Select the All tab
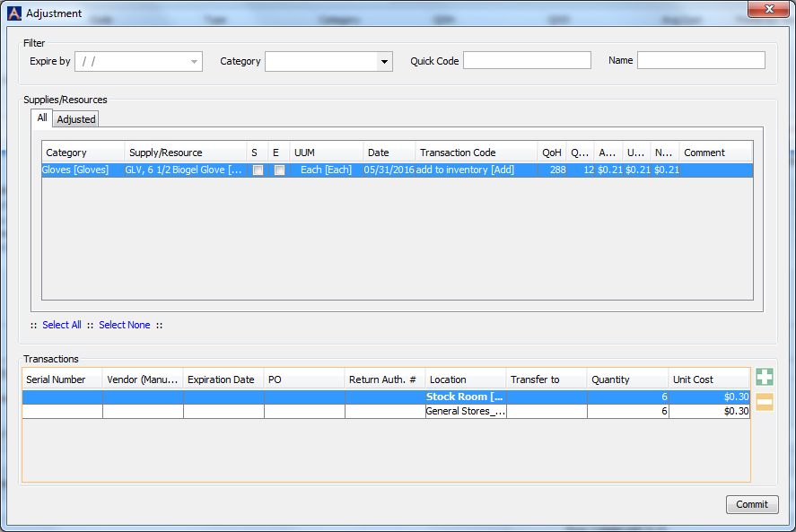The height and width of the screenshot is (532, 796). (41, 118)
